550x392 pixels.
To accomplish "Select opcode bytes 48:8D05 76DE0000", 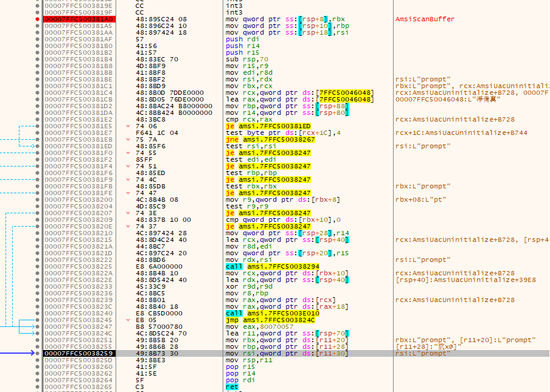I will [x=170, y=100].
